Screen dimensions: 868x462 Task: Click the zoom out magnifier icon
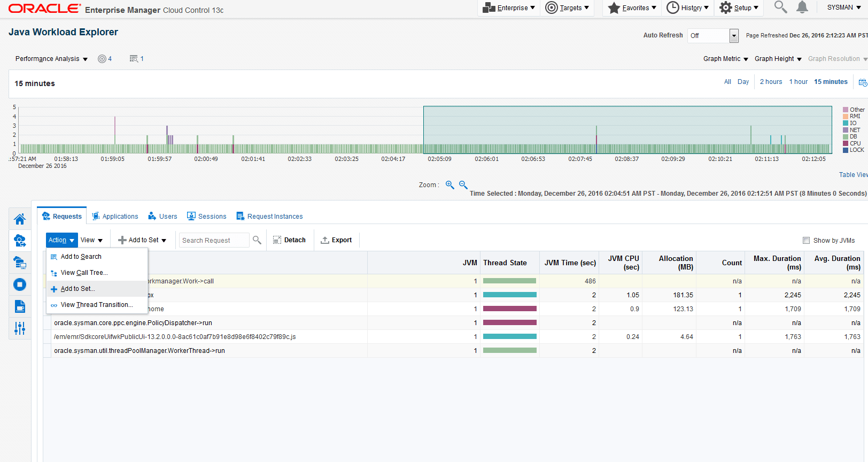point(463,184)
